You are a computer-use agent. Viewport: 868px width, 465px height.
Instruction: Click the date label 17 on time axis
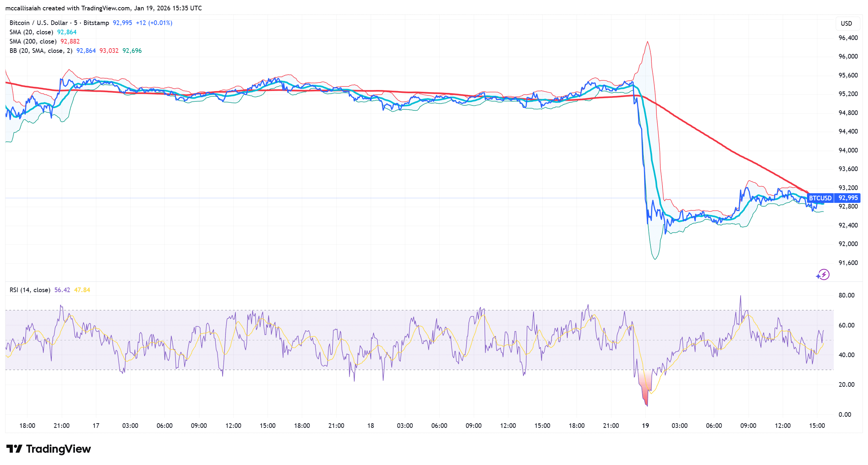[96, 425]
